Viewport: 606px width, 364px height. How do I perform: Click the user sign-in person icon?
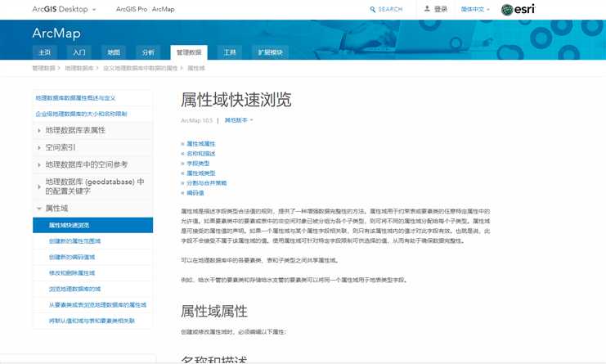[427, 8]
